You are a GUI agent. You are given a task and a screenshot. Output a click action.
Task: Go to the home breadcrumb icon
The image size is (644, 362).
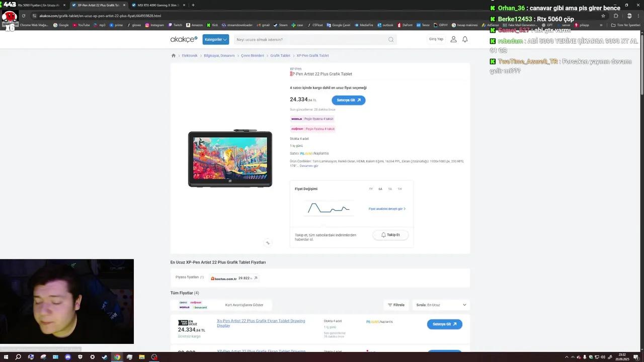[x=174, y=56]
